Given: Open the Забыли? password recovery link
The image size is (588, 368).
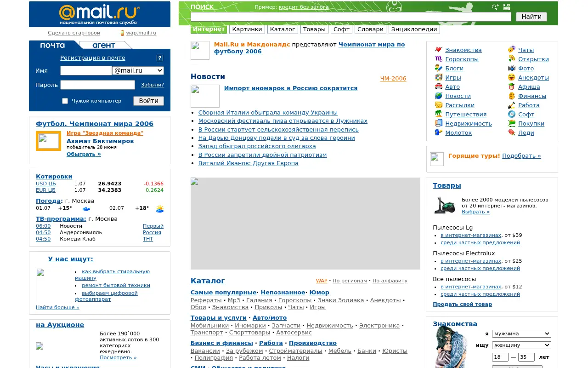Looking at the screenshot, I should click(153, 85).
